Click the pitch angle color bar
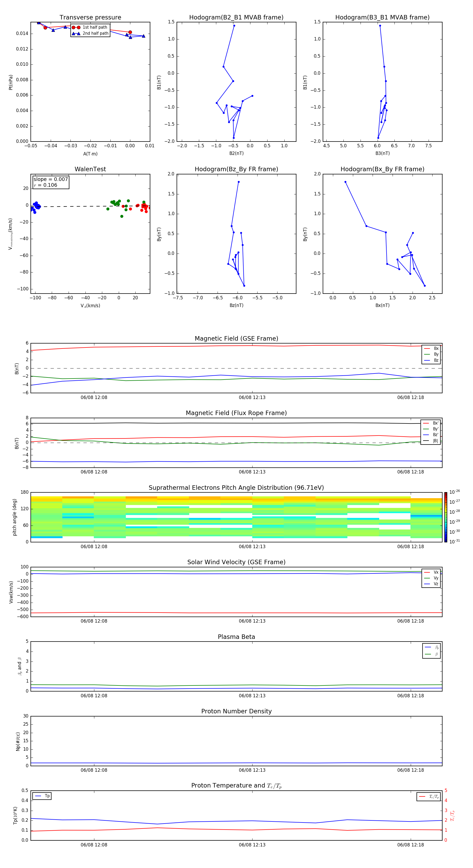The height and width of the screenshot is (868, 473). click(x=446, y=517)
